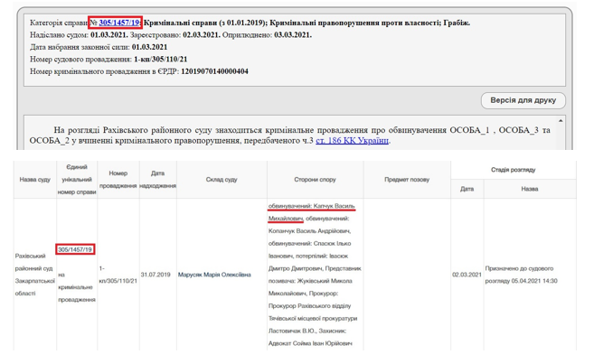Click the Версія для друку button
Image resolution: width=594 pixels, height=364 pixels.
523,99
